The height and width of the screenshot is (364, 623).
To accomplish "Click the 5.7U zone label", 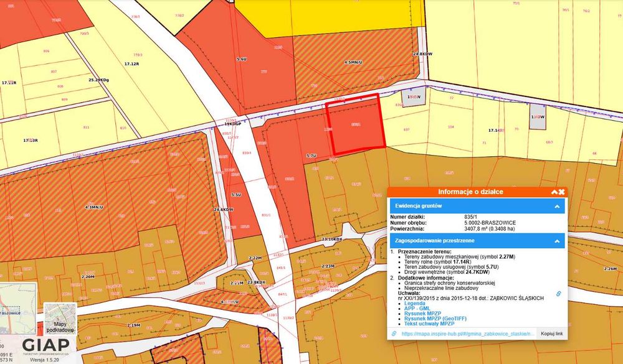I will click(311, 156).
